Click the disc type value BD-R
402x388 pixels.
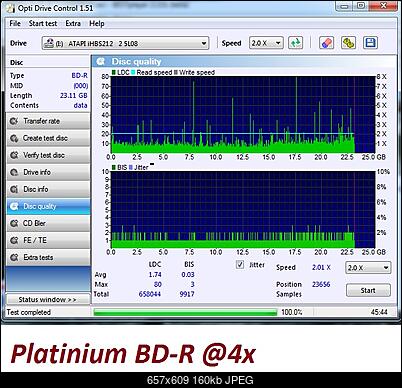pyautogui.click(x=79, y=76)
